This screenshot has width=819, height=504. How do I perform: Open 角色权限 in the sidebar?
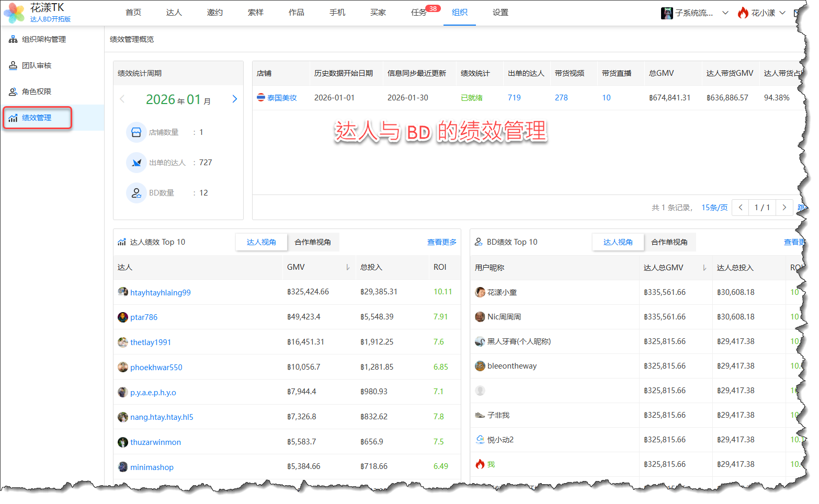click(36, 91)
